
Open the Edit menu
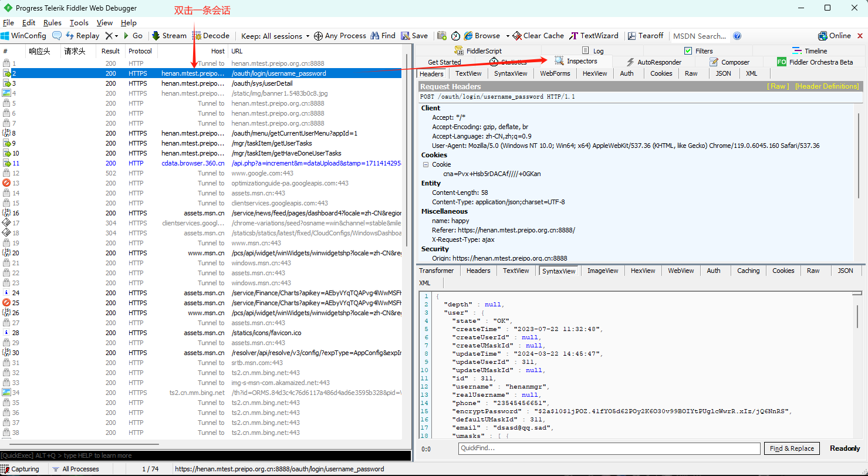29,23
